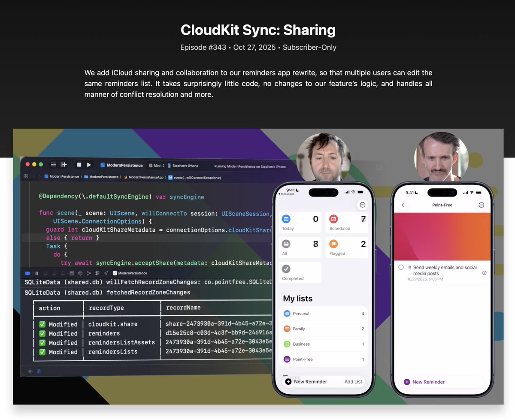Toggle the Xcode navigator list icon
This screenshot has width=515, height=420.
point(54,164)
